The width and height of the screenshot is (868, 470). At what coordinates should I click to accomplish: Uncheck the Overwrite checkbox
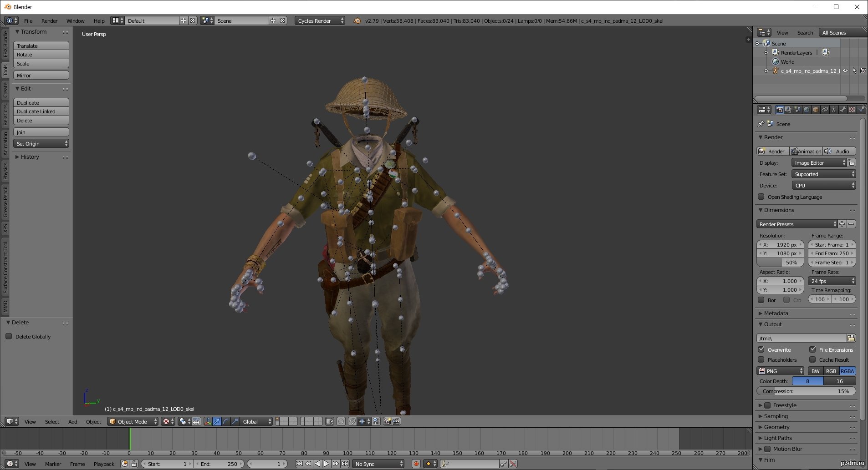761,349
